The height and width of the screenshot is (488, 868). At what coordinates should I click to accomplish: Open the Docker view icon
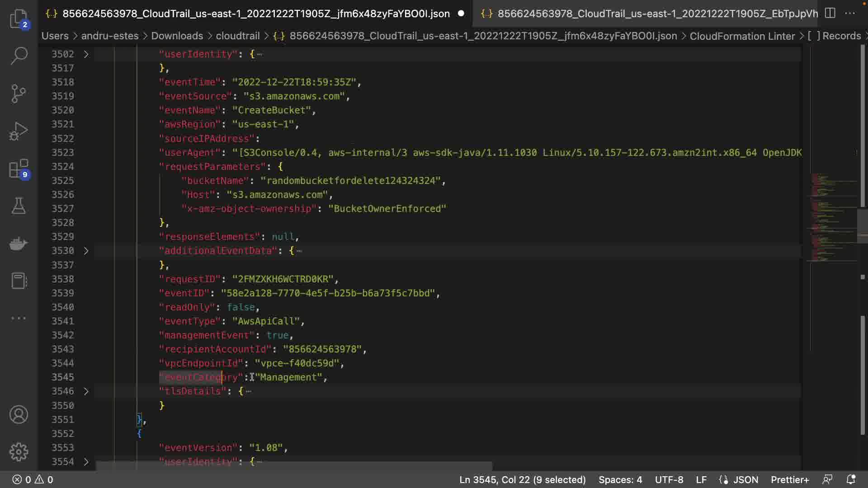[x=19, y=244]
